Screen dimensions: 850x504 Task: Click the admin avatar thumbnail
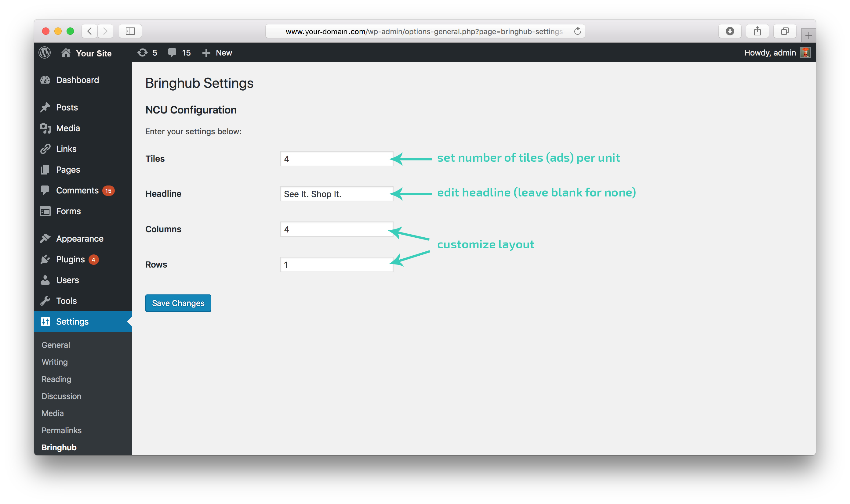coord(805,53)
